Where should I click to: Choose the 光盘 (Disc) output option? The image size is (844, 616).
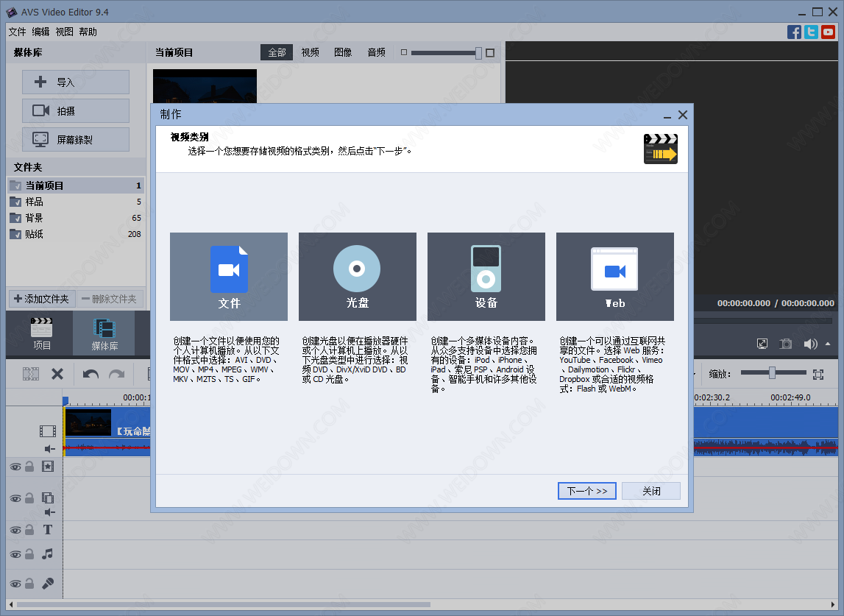[357, 277]
